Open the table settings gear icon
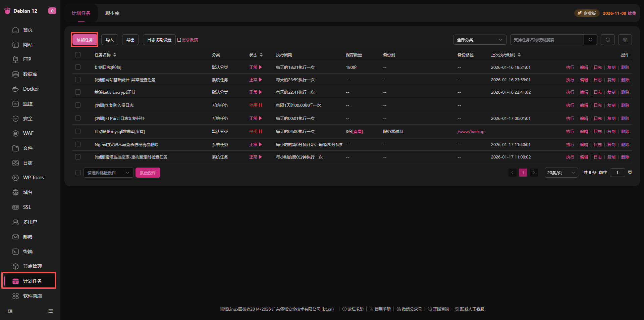Screen dimensions: 644x320 click(625, 40)
